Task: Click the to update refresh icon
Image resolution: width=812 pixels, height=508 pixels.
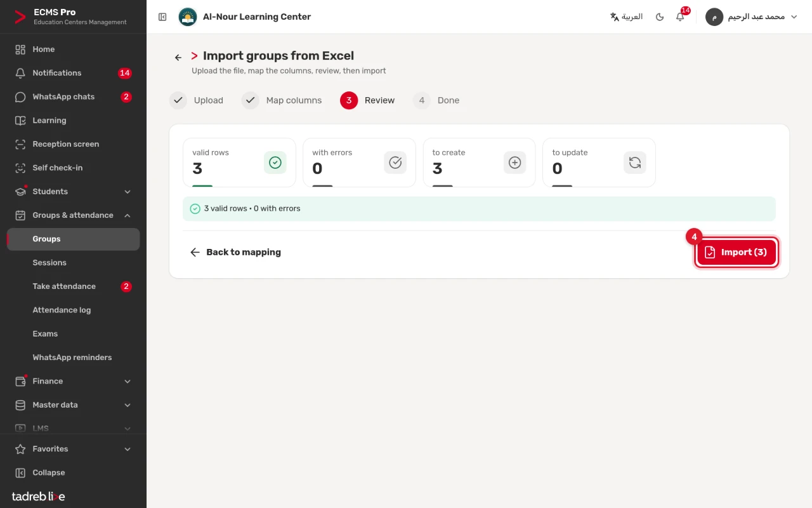Action: click(x=635, y=163)
